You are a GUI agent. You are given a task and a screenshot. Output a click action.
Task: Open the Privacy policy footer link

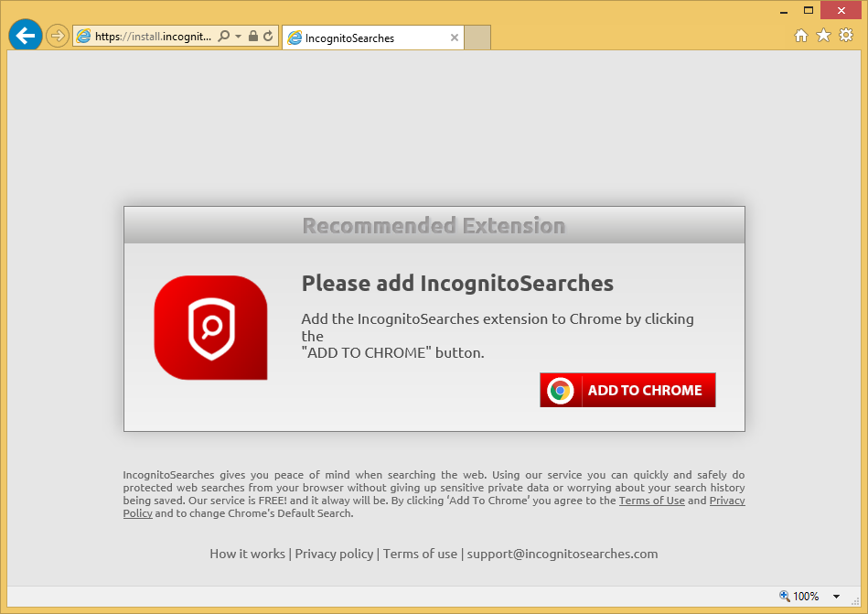[x=334, y=554]
